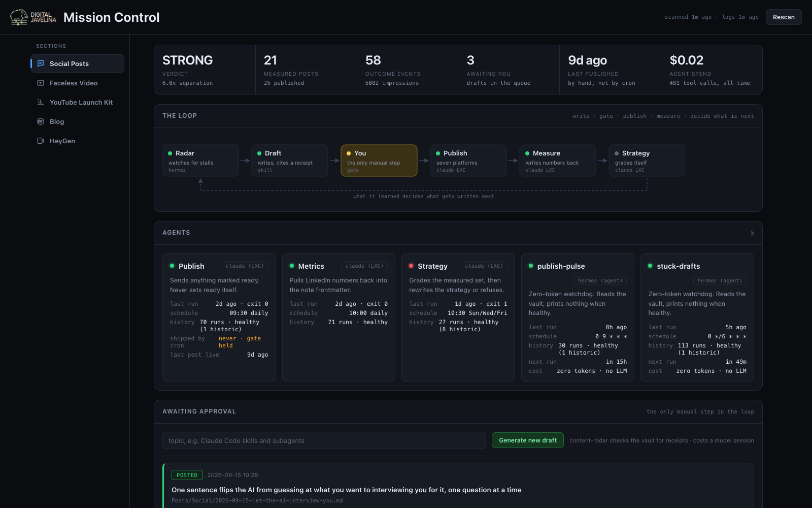Click the Faceless Video play icon

[41, 83]
